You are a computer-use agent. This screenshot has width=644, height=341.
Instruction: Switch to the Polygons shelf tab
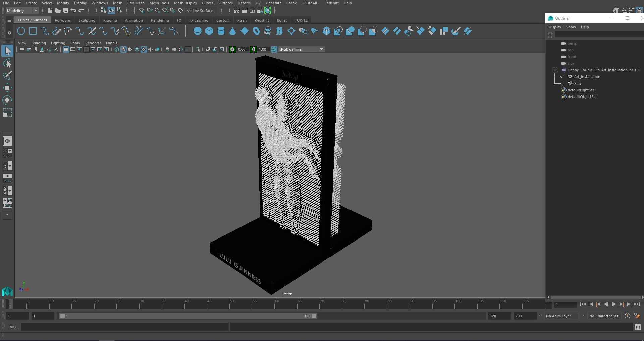(63, 20)
